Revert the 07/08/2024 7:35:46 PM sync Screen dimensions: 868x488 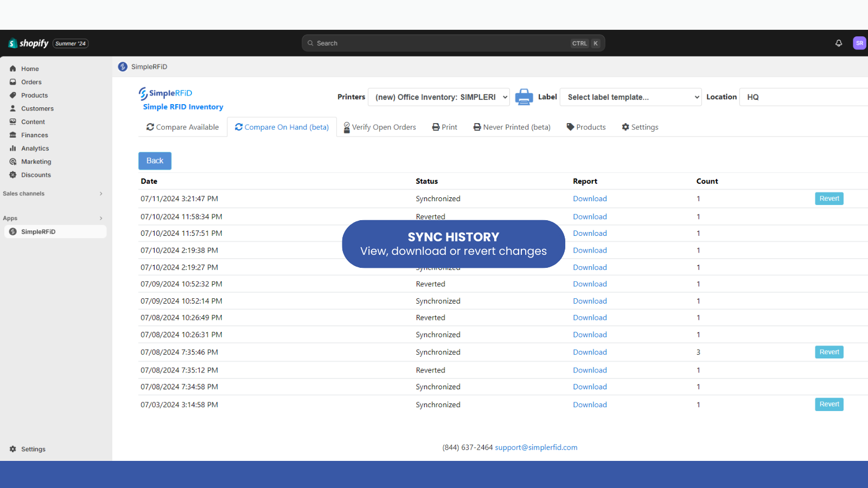[x=829, y=352]
